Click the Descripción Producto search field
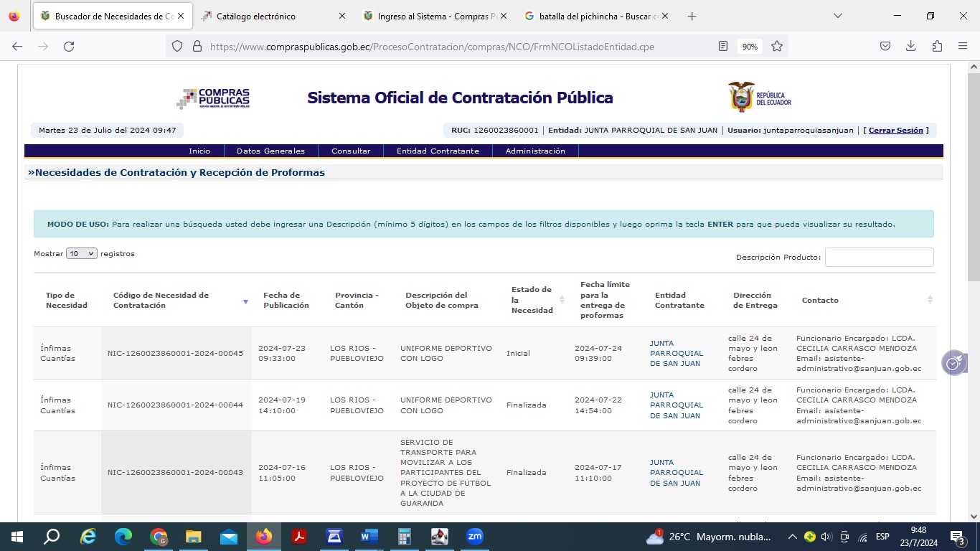980x551 pixels. tap(879, 258)
